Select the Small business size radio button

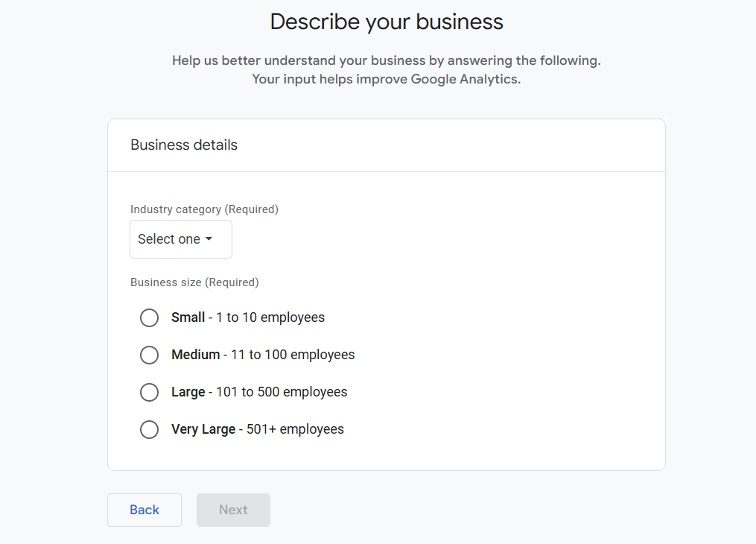pos(150,317)
